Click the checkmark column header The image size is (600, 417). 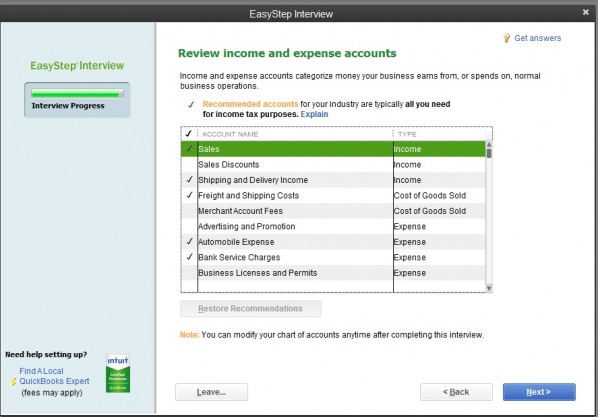(188, 134)
